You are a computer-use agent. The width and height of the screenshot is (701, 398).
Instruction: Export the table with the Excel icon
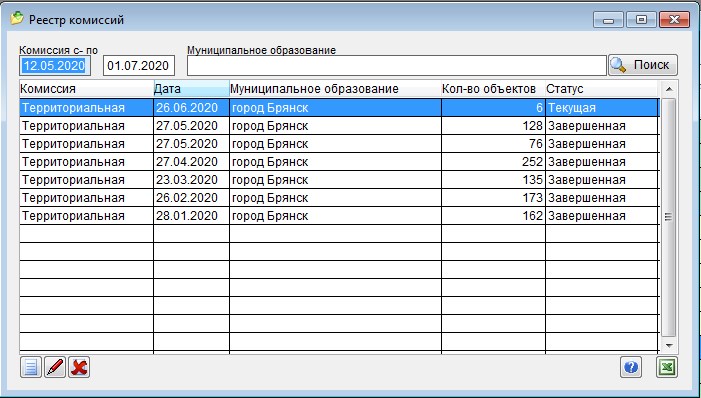click(667, 368)
